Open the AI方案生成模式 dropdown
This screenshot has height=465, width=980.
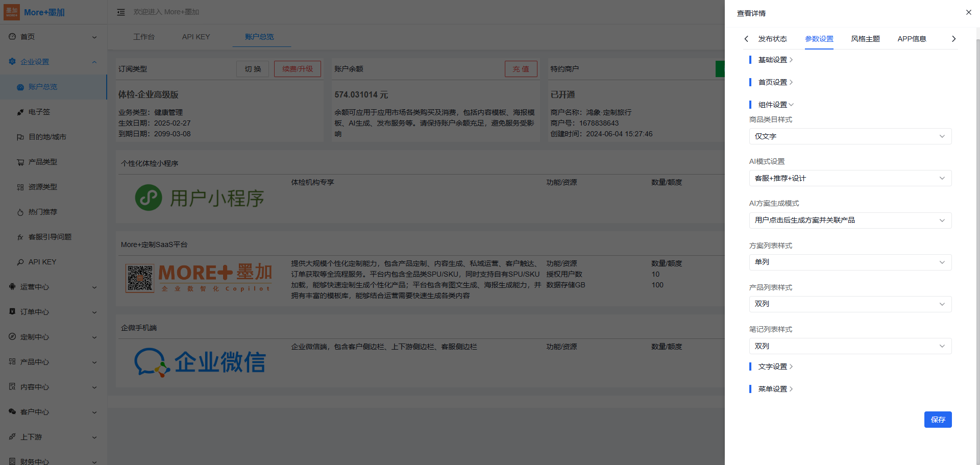coord(850,220)
